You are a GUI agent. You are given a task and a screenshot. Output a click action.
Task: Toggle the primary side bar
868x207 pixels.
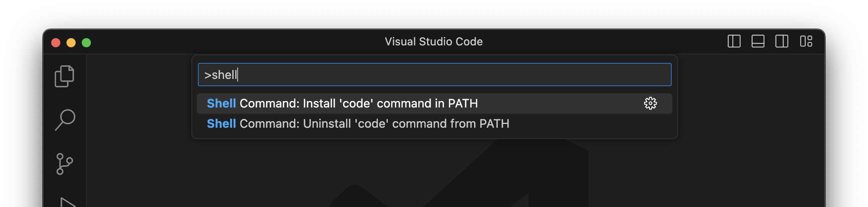click(x=734, y=41)
